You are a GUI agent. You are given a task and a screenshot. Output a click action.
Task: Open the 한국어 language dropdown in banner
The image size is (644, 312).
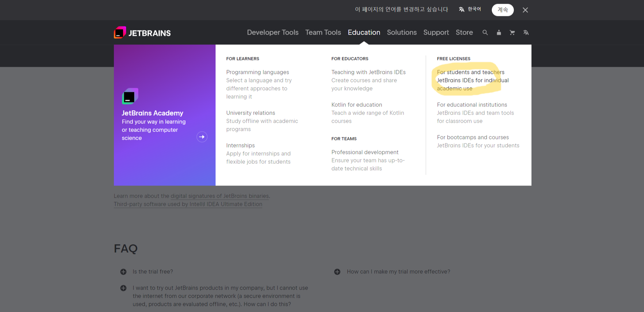point(470,9)
